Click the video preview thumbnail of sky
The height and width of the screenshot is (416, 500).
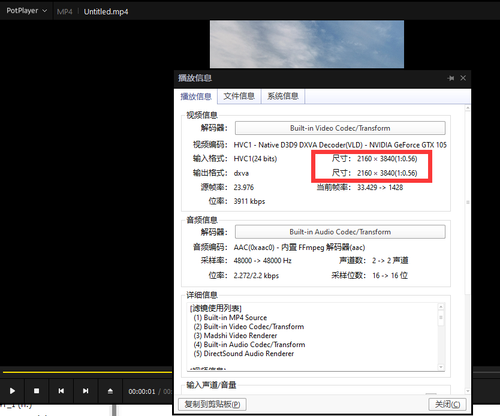(x=307, y=44)
